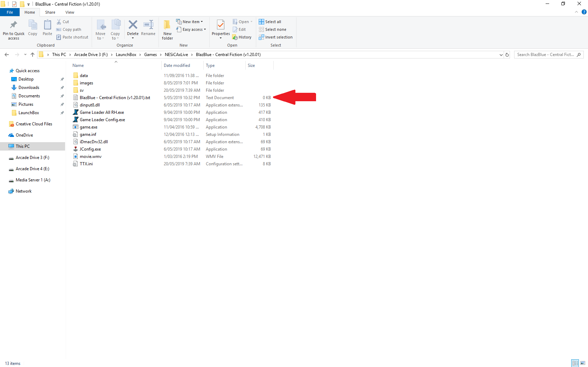Image resolution: width=588 pixels, height=367 pixels.
Task: Click the Copy ribbon icon
Action: click(33, 25)
